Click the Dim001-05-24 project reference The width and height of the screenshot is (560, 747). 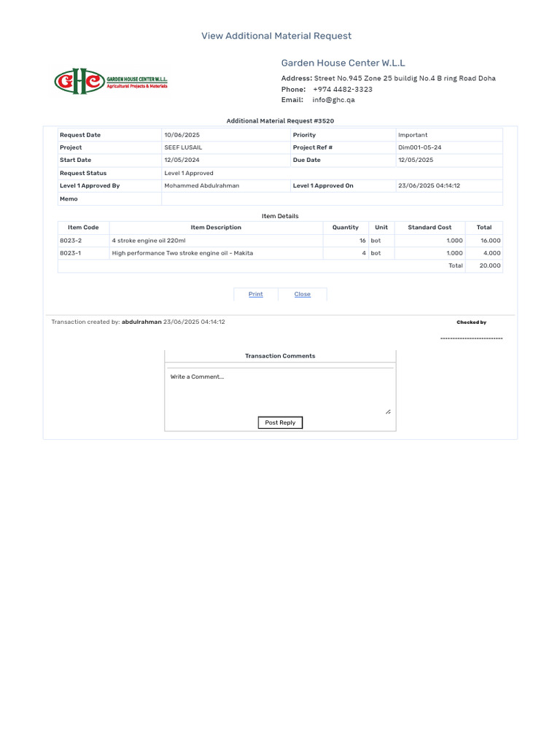coord(419,147)
